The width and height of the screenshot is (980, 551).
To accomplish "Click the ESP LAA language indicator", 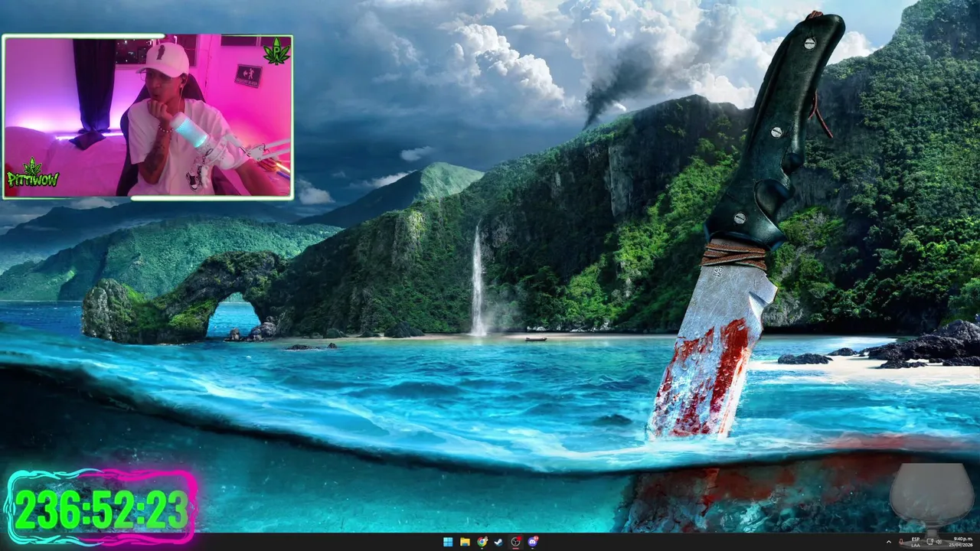I will (916, 542).
